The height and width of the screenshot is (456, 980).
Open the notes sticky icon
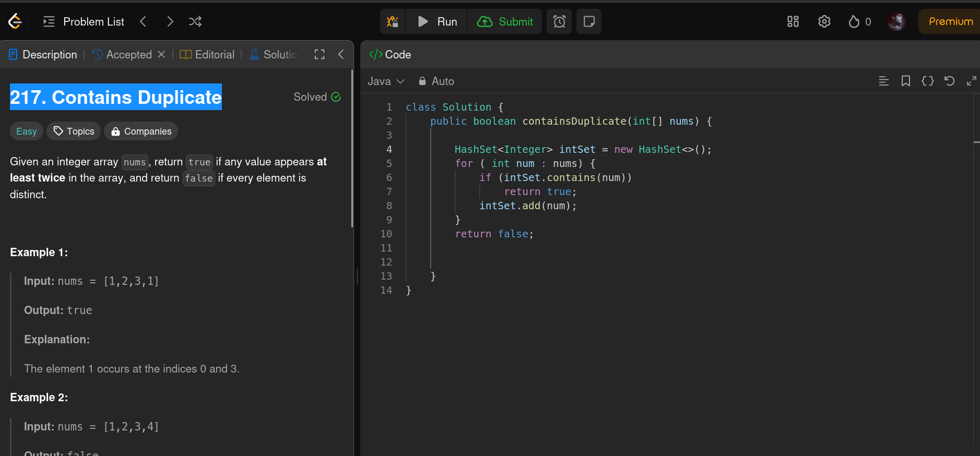pos(589,21)
